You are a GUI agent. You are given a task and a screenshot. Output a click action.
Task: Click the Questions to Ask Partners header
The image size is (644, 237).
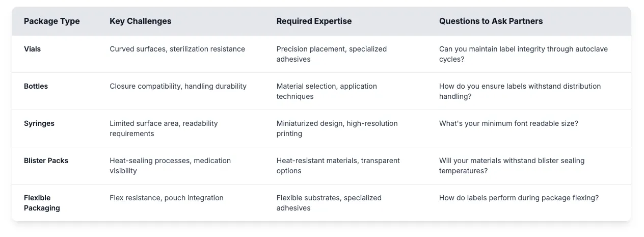[491, 21]
